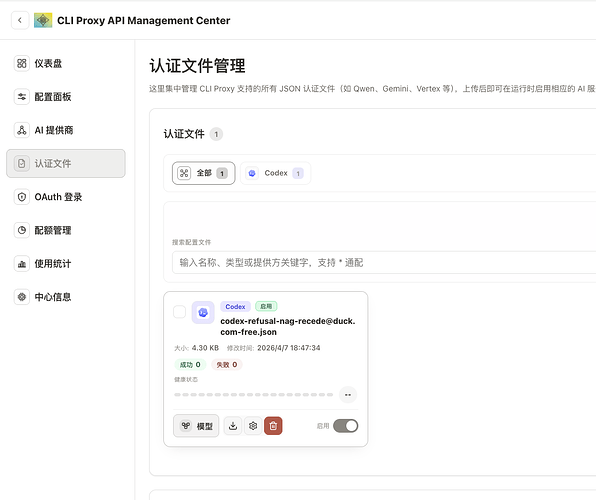Go to 配额管理 in sidebar
The width and height of the screenshot is (596, 500).
66,230
